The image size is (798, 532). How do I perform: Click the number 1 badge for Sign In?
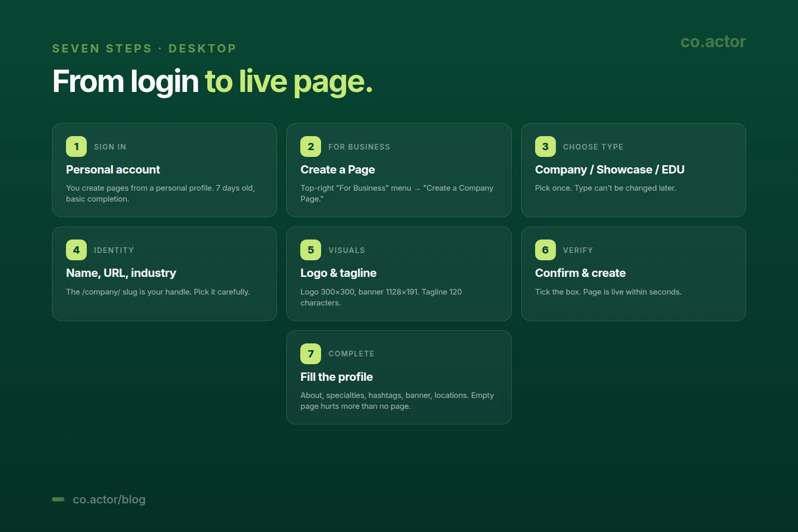(x=76, y=147)
